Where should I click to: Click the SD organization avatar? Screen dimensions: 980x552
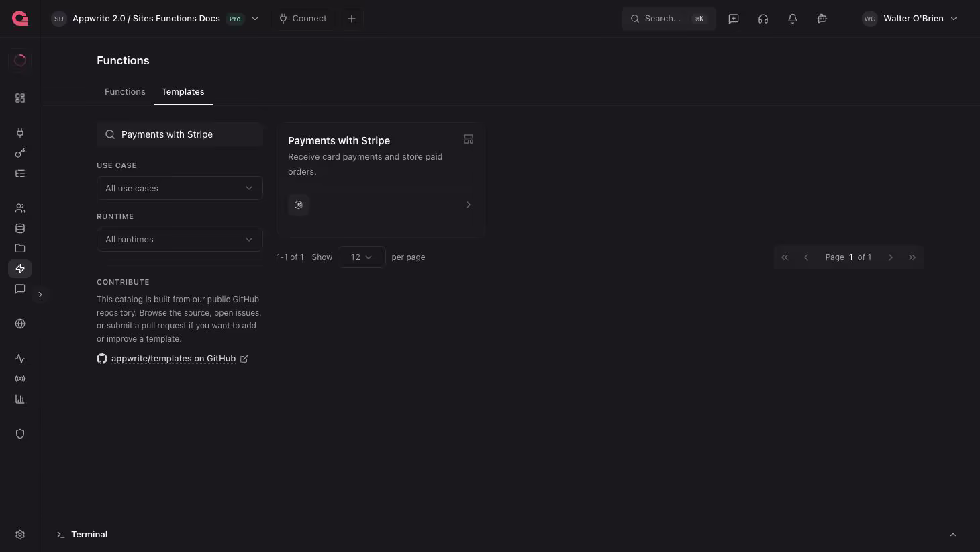click(59, 19)
